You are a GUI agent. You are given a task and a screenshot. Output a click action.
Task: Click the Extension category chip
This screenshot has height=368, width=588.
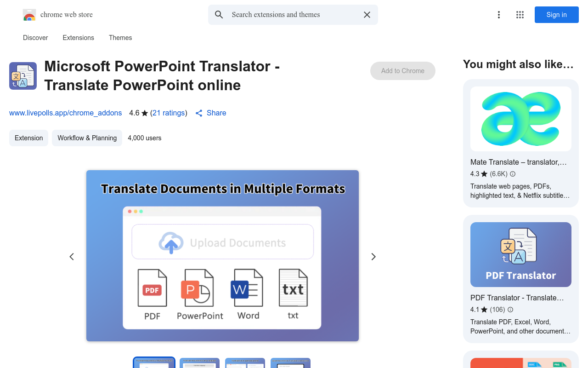click(x=28, y=138)
